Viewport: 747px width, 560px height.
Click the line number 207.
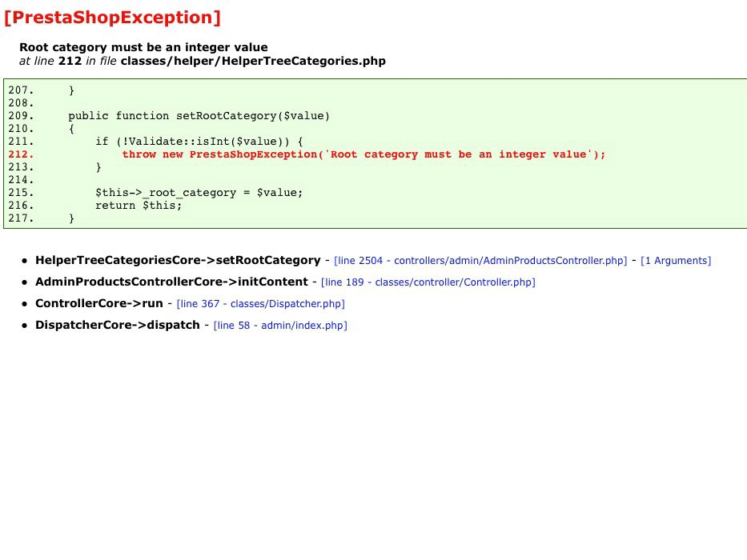tap(21, 90)
